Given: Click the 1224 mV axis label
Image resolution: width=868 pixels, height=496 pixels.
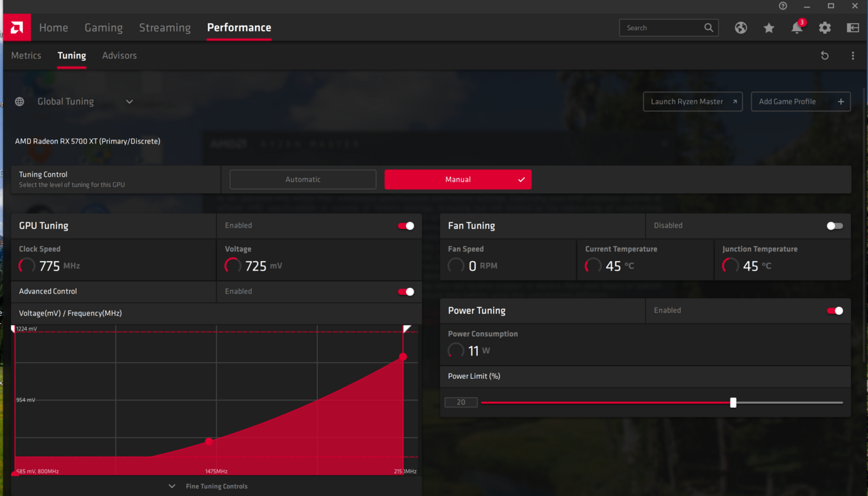Looking at the screenshot, I should (26, 329).
